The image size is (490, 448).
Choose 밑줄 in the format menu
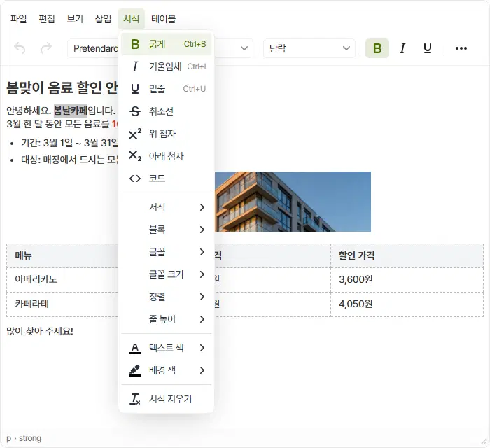[167, 89]
